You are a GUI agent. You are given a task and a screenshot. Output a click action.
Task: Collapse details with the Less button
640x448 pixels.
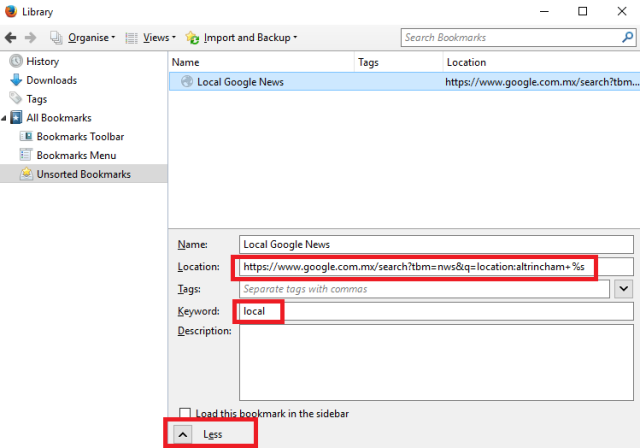182,435
